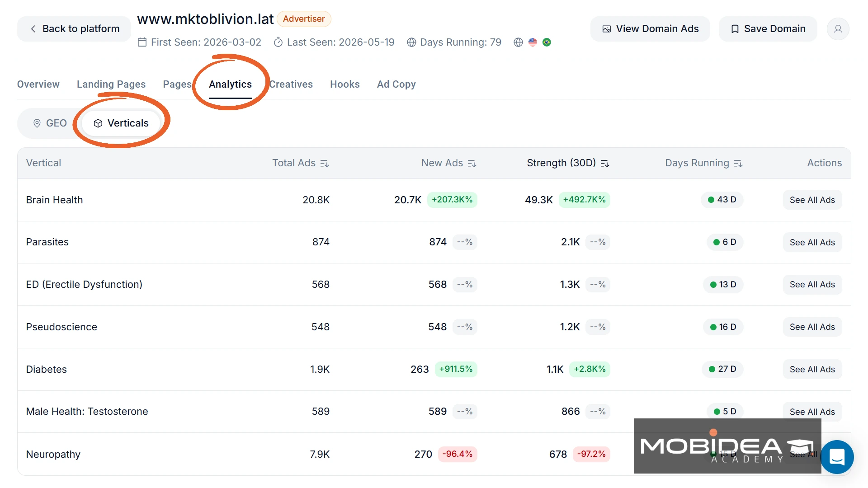Open the Creatives tab

(x=291, y=84)
